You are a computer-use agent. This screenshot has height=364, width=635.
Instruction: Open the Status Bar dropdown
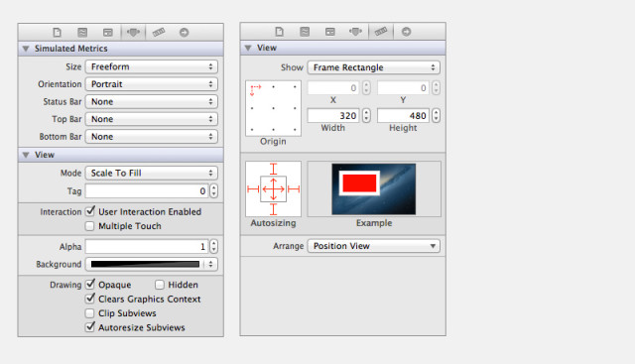pyautogui.click(x=152, y=101)
